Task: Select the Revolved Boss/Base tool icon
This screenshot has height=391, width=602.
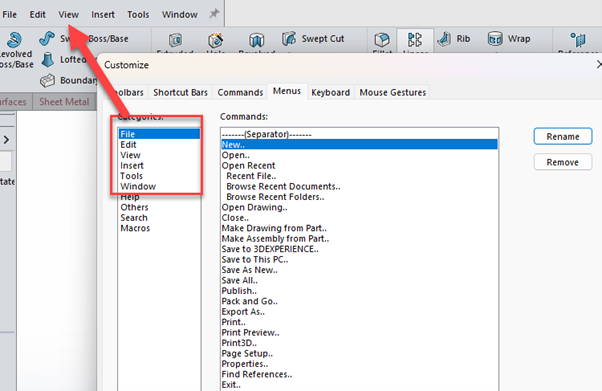Action: click(x=15, y=40)
